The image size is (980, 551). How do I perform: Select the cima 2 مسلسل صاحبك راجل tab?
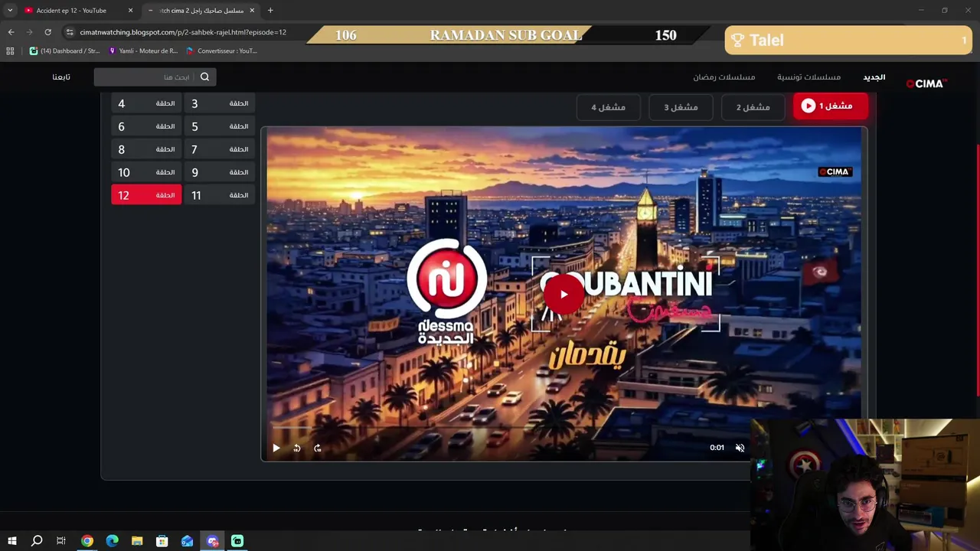(201, 11)
